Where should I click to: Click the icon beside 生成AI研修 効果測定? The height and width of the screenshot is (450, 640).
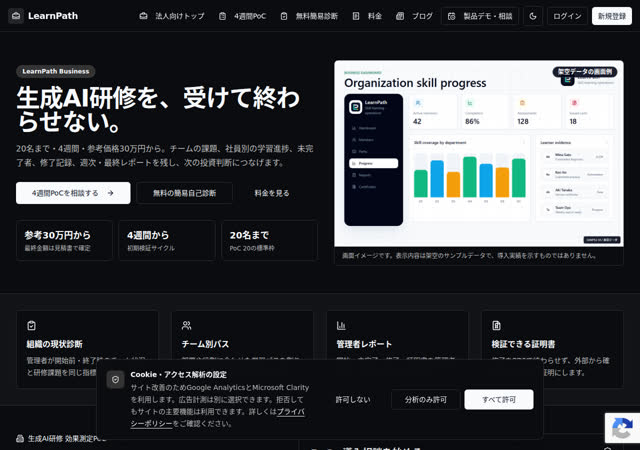coord(20,439)
